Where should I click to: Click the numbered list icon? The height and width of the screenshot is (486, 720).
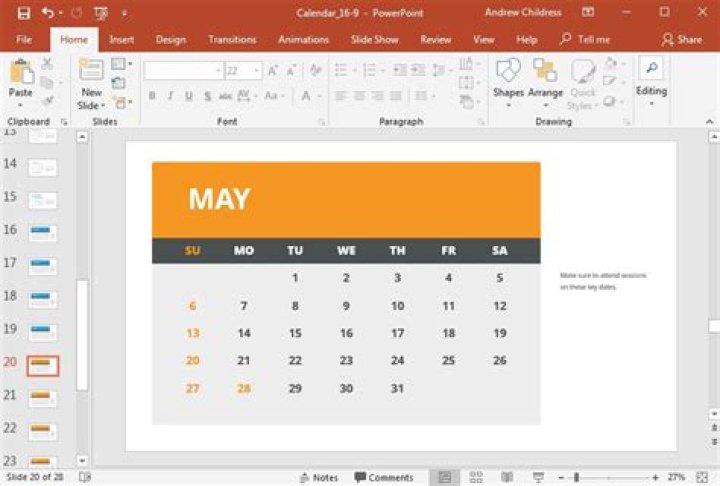(x=369, y=70)
